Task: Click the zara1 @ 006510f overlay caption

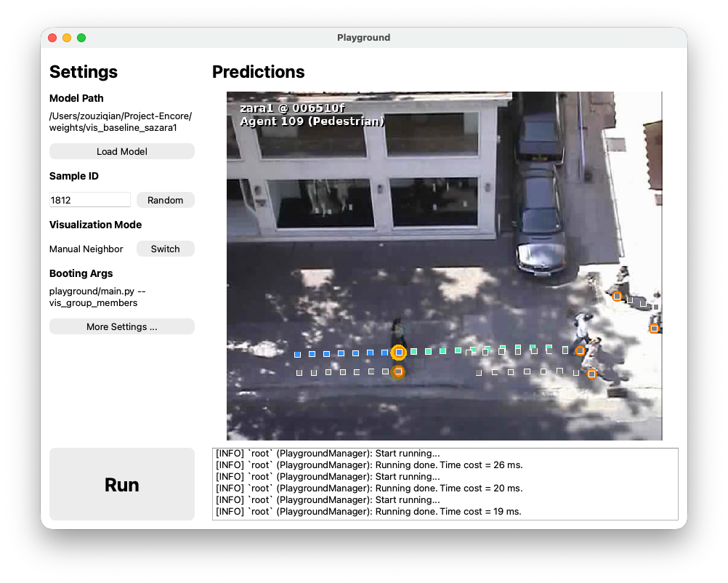Action: pyautogui.click(x=293, y=108)
